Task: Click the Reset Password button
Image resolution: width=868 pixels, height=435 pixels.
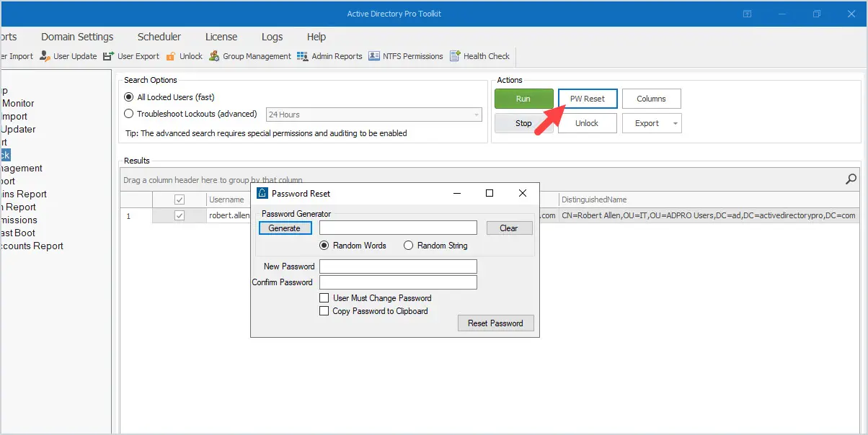Action: [495, 323]
